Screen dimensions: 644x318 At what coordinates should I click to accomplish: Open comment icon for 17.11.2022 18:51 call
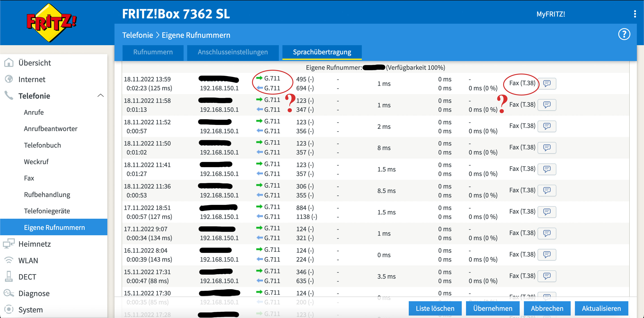(547, 212)
